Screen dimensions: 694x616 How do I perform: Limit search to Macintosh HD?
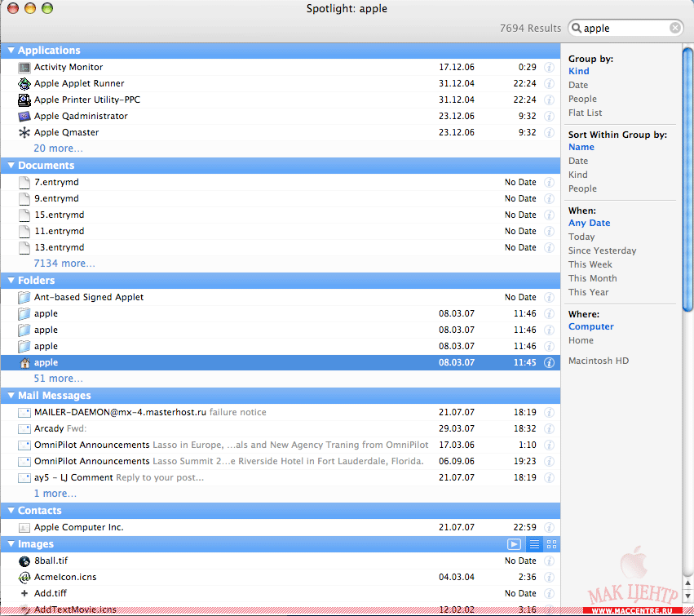(x=599, y=361)
